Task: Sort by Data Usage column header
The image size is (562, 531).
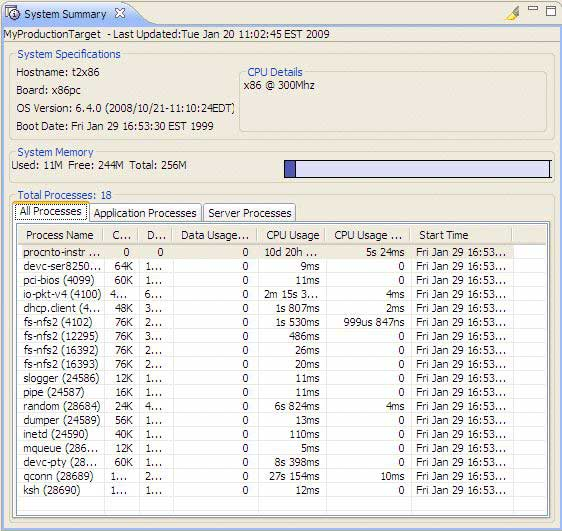Action: pos(215,235)
